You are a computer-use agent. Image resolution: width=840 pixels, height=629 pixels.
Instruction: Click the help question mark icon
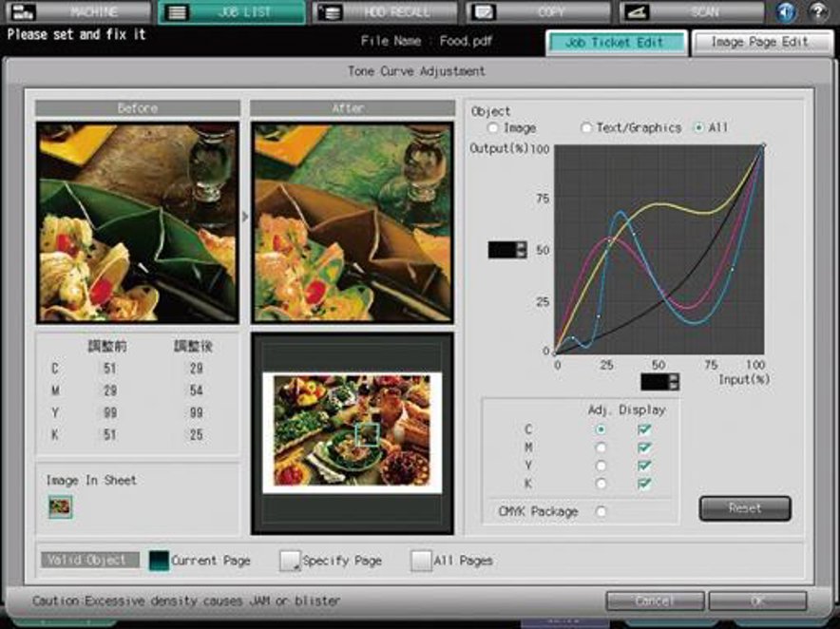point(817,12)
